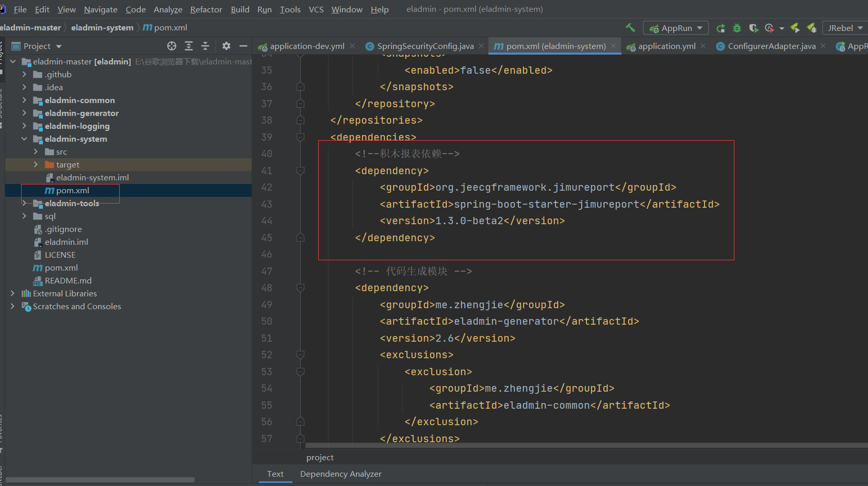Click the Select Opened File target icon

tap(172, 46)
